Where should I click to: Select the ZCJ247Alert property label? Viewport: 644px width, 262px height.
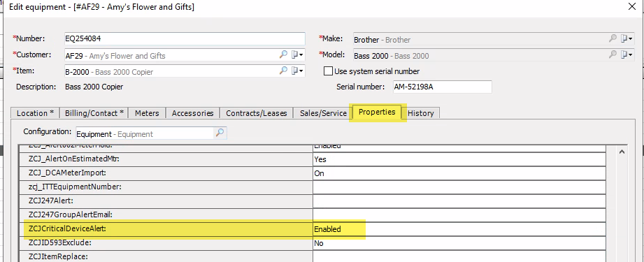(x=50, y=201)
